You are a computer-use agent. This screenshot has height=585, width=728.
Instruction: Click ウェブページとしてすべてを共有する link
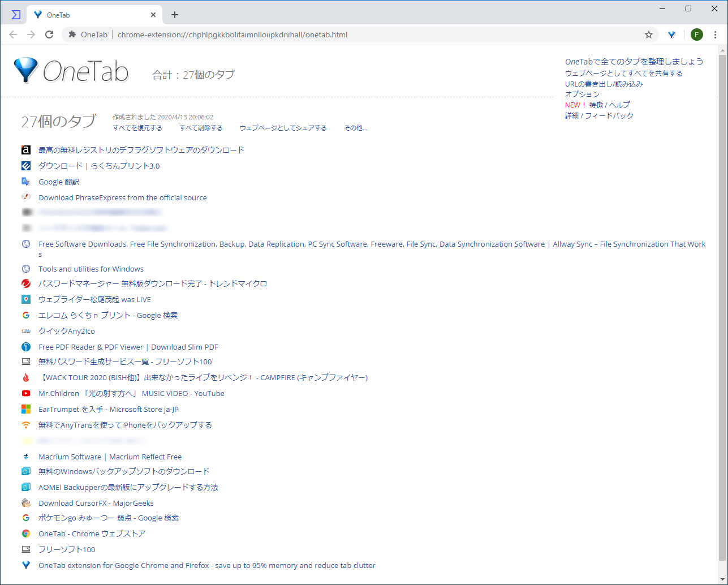click(x=623, y=73)
